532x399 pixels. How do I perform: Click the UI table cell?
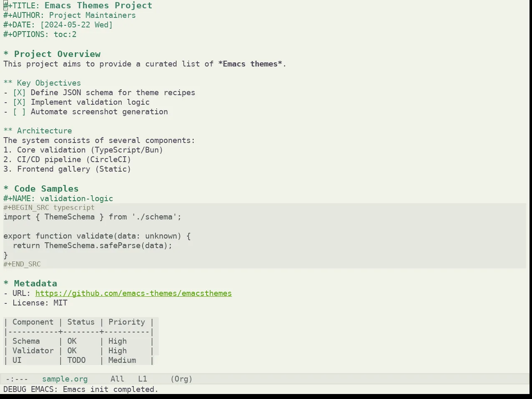coord(17,360)
